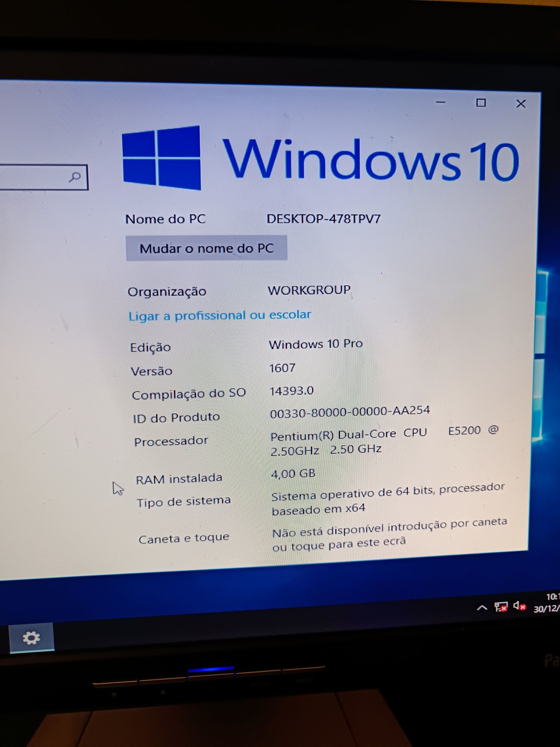Select OS build value 14393.0
This screenshot has height=747, width=560.
pyautogui.click(x=292, y=391)
